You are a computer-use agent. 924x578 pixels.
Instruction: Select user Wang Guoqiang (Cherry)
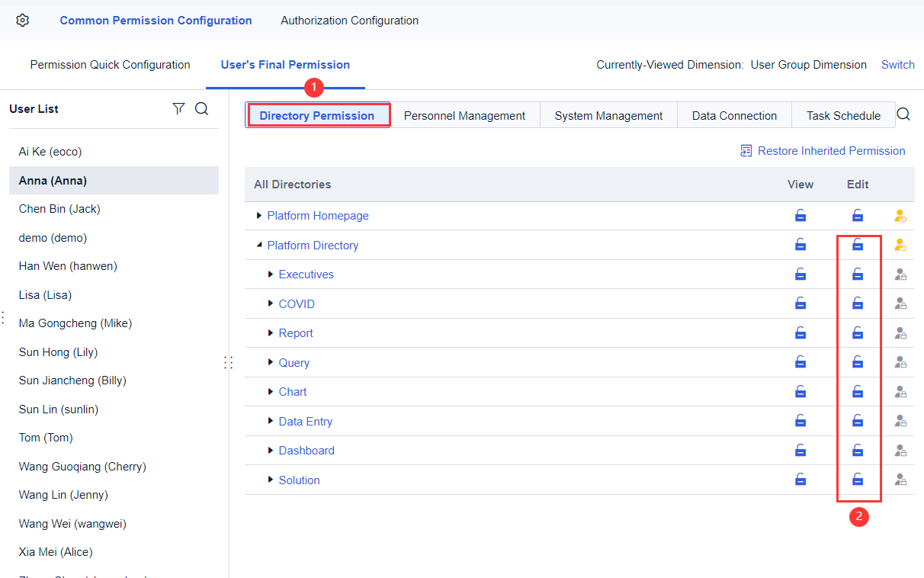point(114,467)
